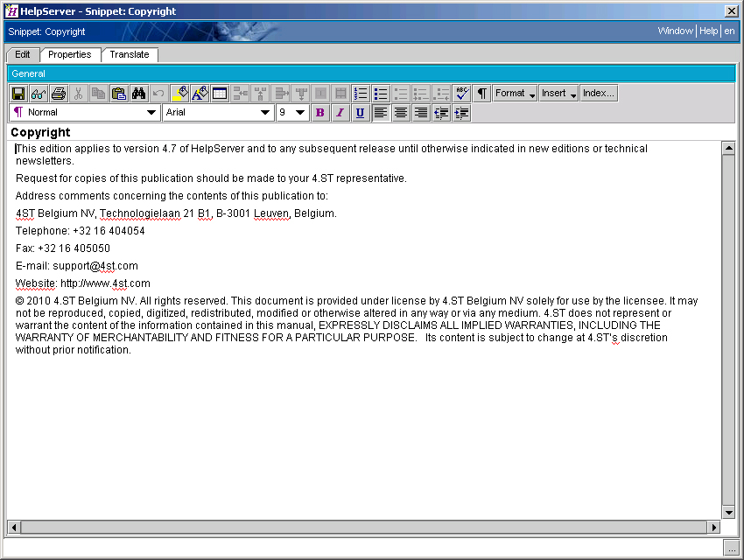Click the Copyright title field
Image resolution: width=744 pixels, height=560 pixels.
[371, 132]
